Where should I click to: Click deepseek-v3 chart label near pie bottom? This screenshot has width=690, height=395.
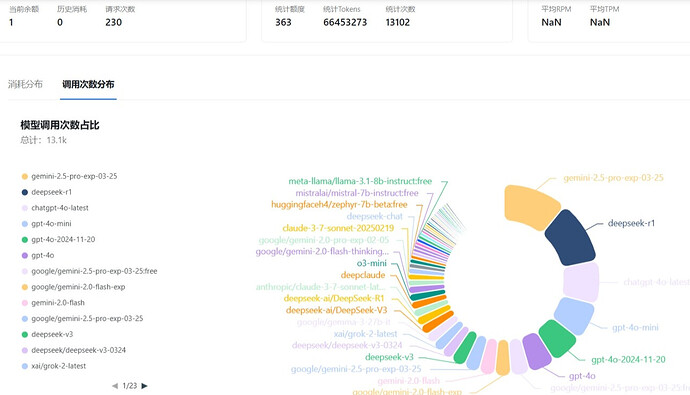pos(389,357)
